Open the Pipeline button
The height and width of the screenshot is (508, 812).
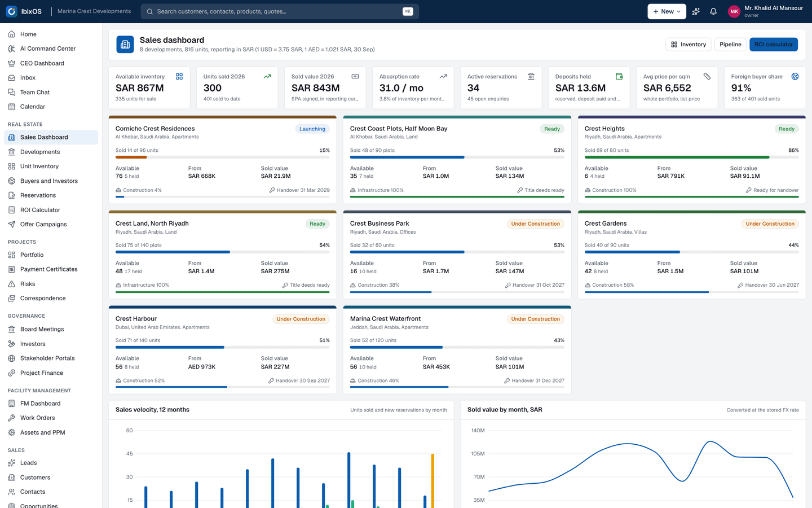click(x=730, y=45)
